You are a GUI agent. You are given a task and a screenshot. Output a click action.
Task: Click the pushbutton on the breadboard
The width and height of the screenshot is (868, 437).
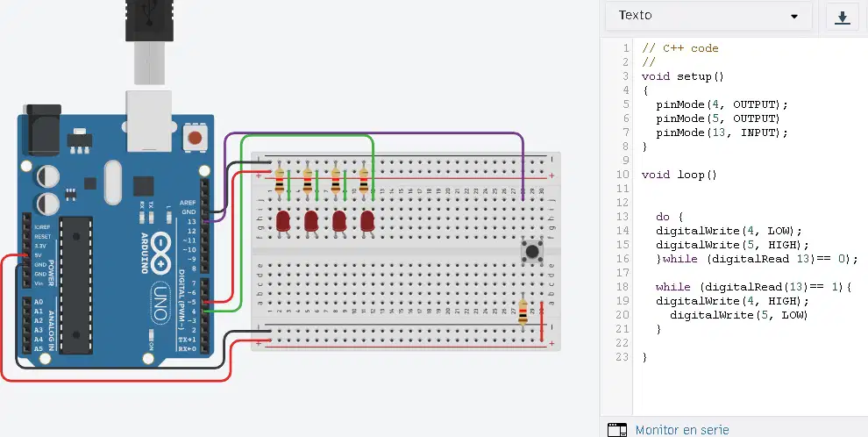(532, 252)
